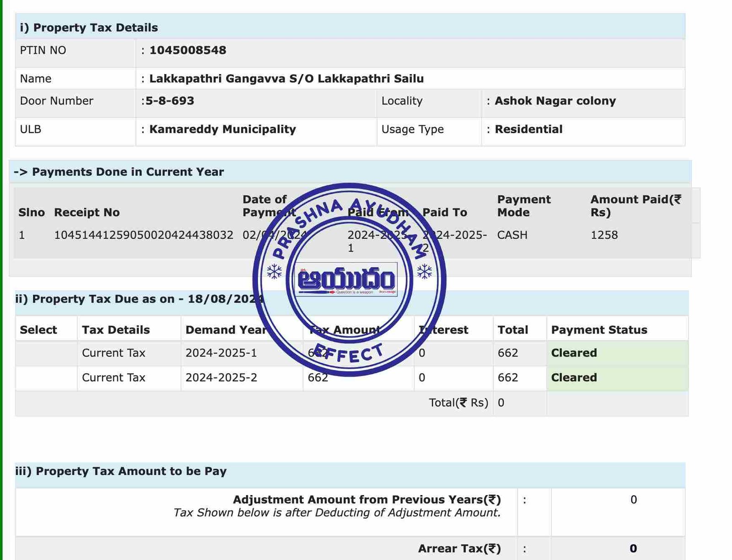Click the Tax Details column header

116,330
